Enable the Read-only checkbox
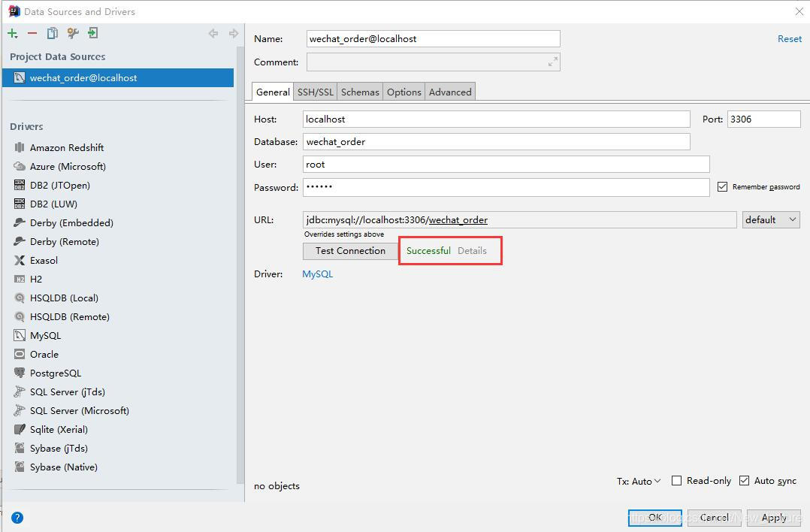 (x=676, y=480)
